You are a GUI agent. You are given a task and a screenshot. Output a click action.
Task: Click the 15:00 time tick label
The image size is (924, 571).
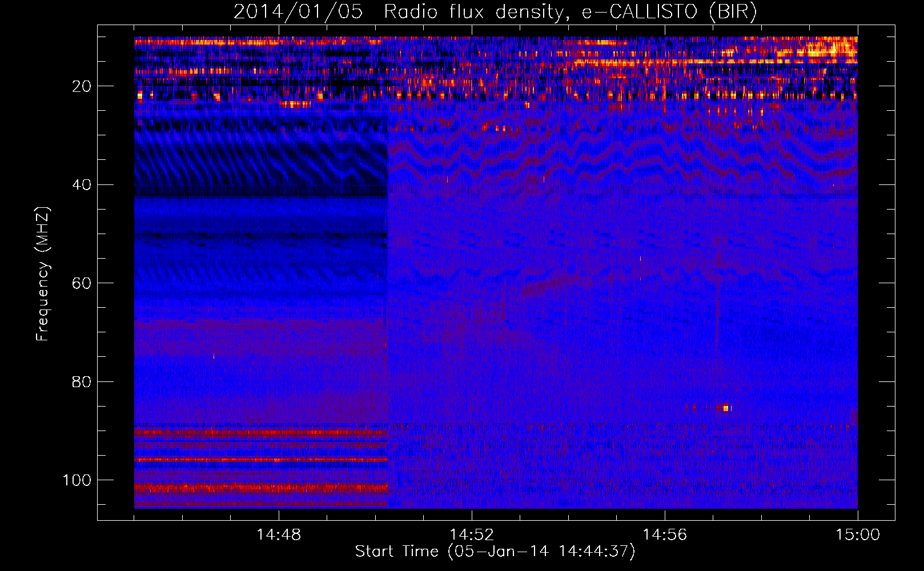click(858, 535)
